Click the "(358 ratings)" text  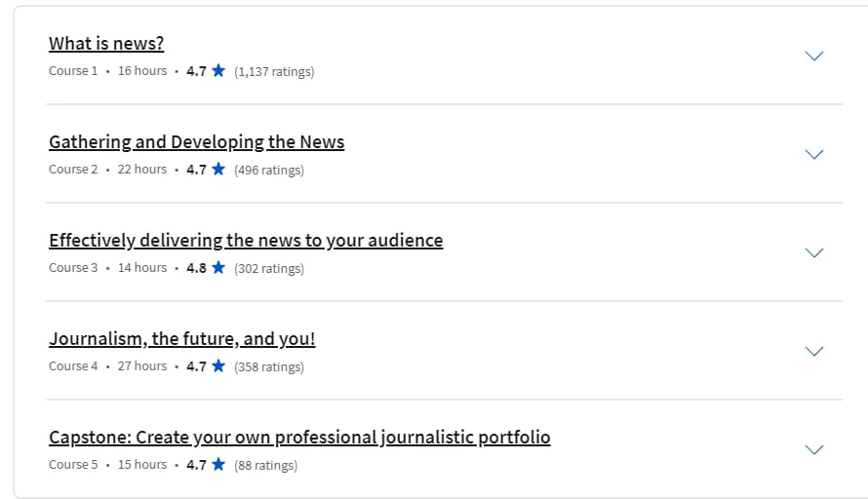pos(269,366)
